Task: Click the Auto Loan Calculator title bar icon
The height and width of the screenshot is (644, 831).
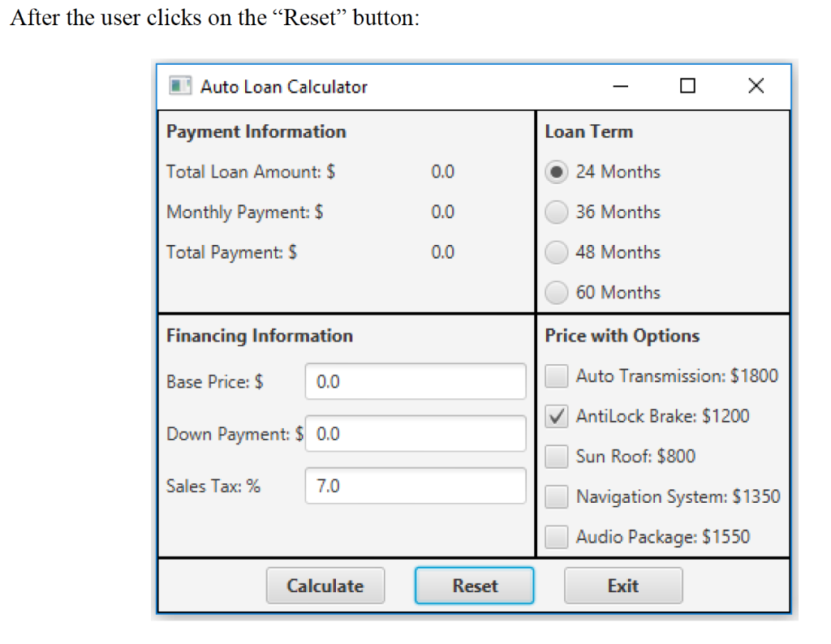Action: point(179,84)
